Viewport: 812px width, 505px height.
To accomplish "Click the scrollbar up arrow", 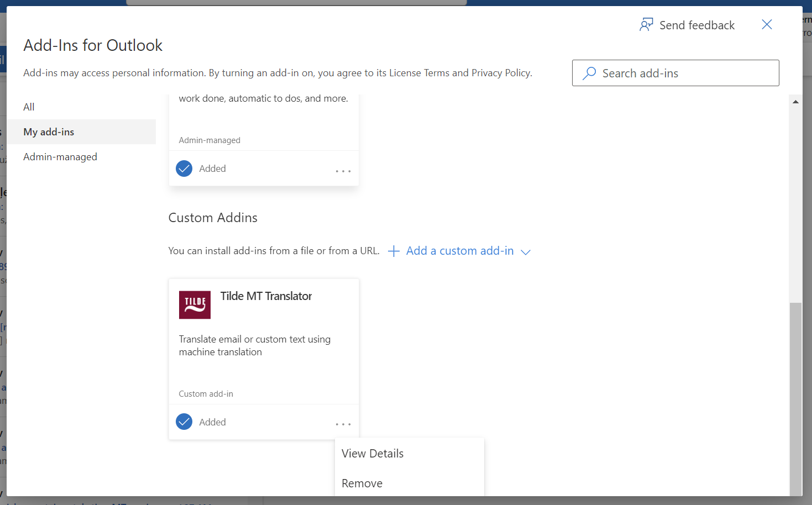I will point(795,102).
